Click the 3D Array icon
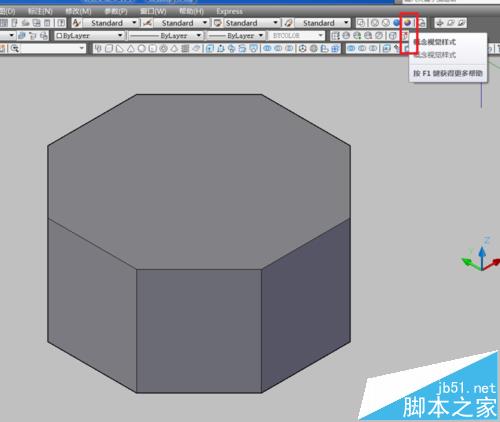Image resolution: width=500 pixels, height=422 pixels. (335, 49)
